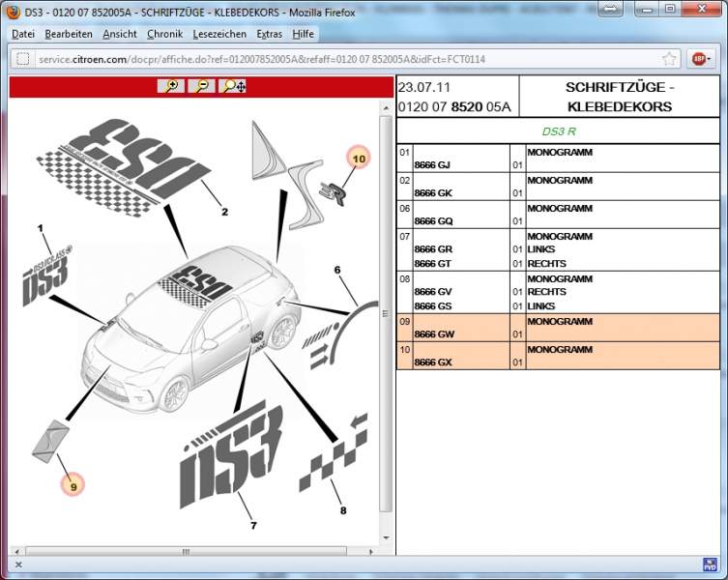Viewport: 728px width, 580px height.
Task: Click part number 8666 GX
Action: point(433,362)
